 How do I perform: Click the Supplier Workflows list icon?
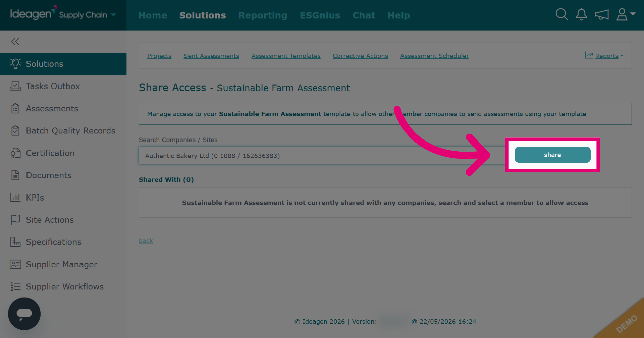tap(15, 287)
